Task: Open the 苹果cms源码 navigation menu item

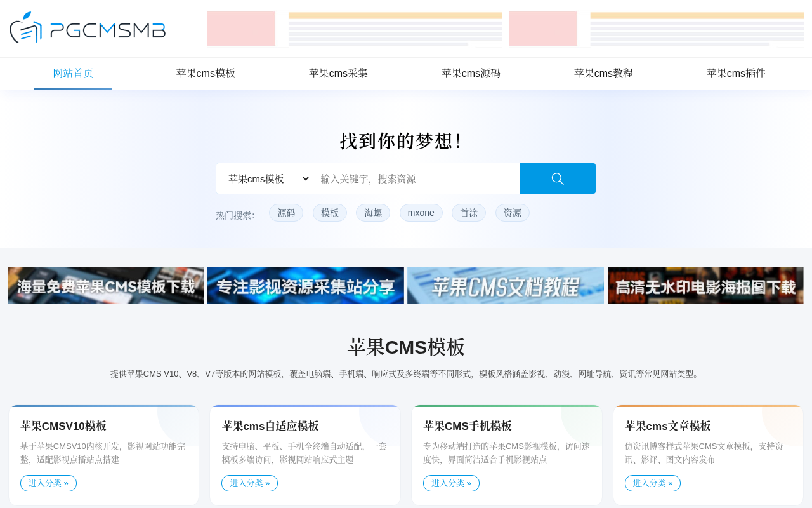Action: coord(471,73)
